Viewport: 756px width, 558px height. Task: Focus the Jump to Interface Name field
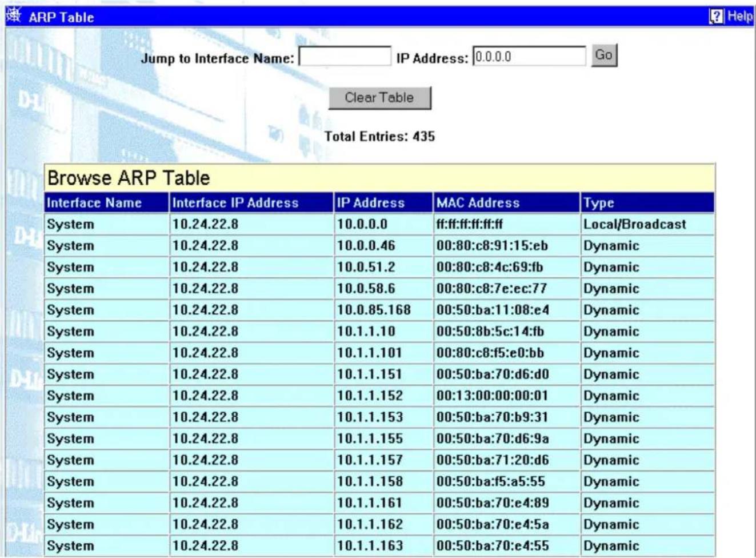pyautogui.click(x=345, y=57)
